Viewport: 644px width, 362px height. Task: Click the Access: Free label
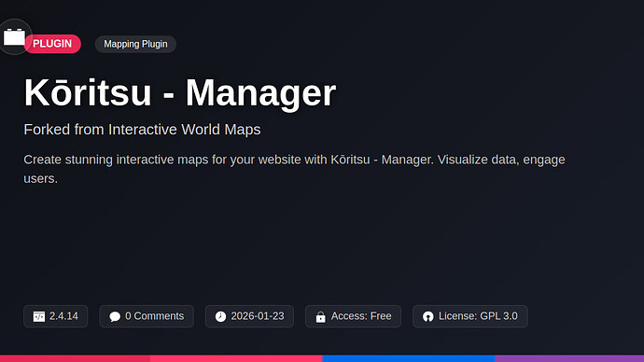[361, 316]
